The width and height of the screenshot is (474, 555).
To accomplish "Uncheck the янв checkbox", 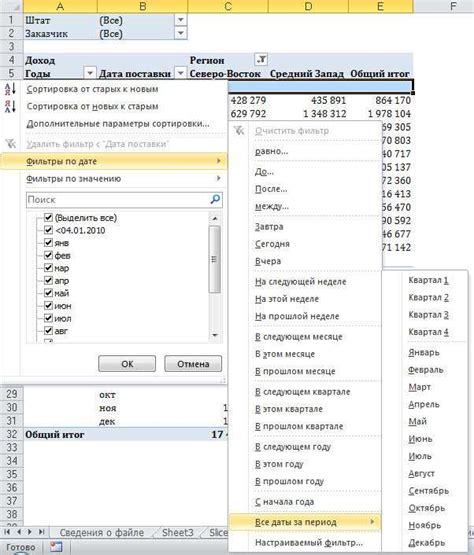I will pos(48,243).
